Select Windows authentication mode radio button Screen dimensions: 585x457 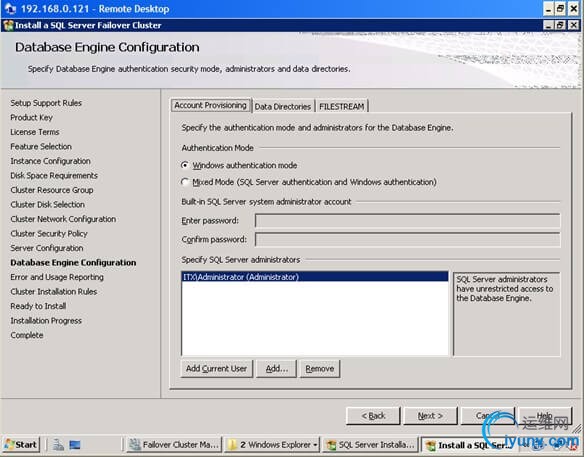coord(185,165)
